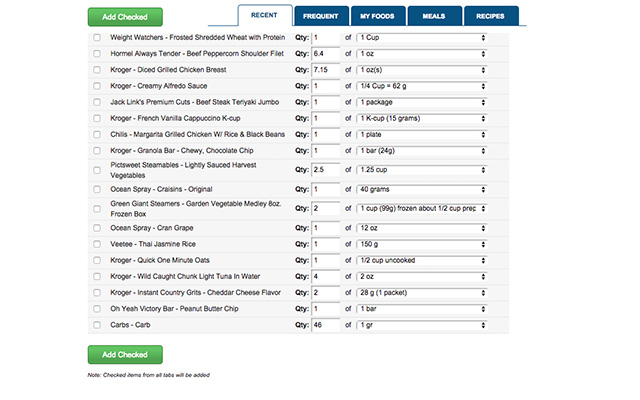
Task: Open the 150 g serving dropdown
Action: click(x=422, y=244)
